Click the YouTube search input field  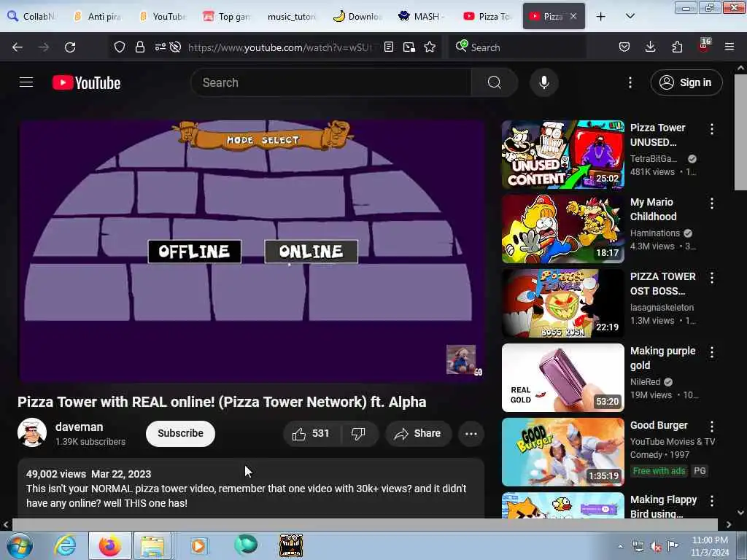331,82
